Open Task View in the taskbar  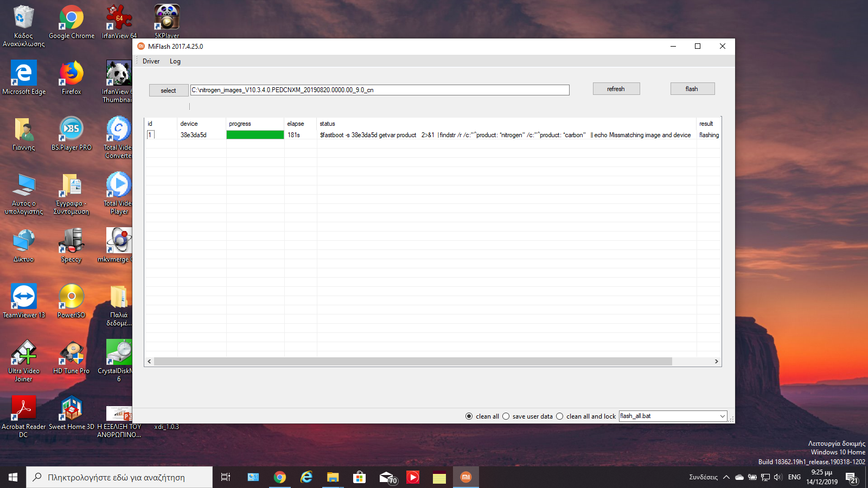click(x=226, y=477)
